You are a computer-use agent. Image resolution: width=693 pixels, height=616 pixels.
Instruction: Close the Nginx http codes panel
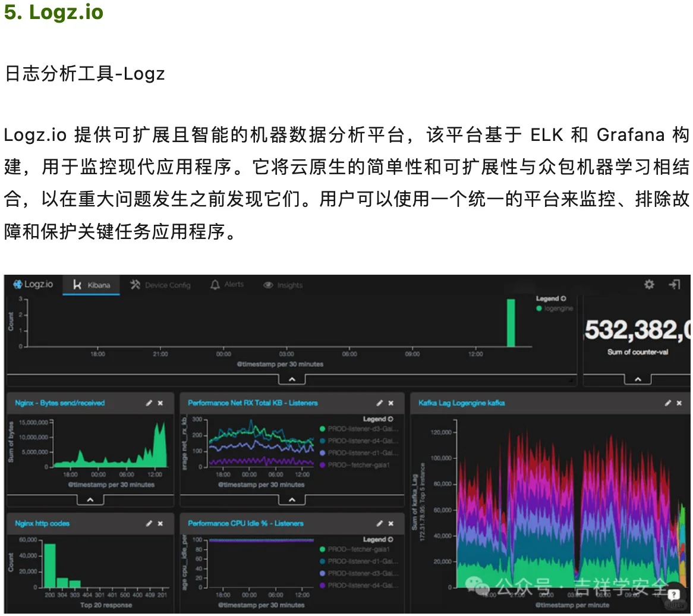(160, 523)
